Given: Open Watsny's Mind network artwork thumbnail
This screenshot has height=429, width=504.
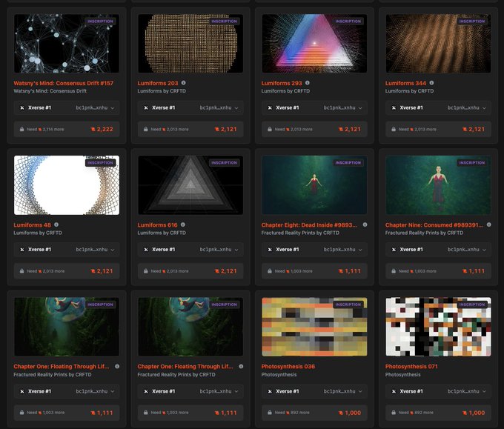Looking at the screenshot, I should click(x=67, y=44).
